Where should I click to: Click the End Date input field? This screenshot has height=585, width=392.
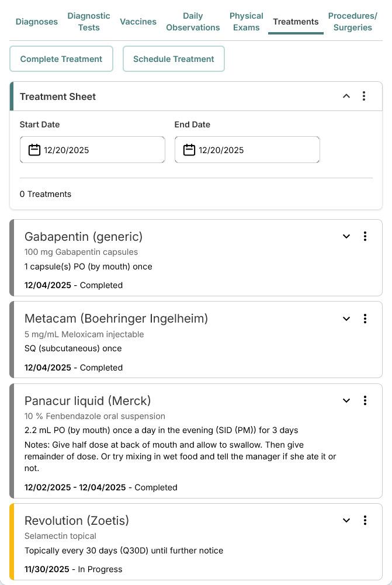pyautogui.click(x=257, y=150)
